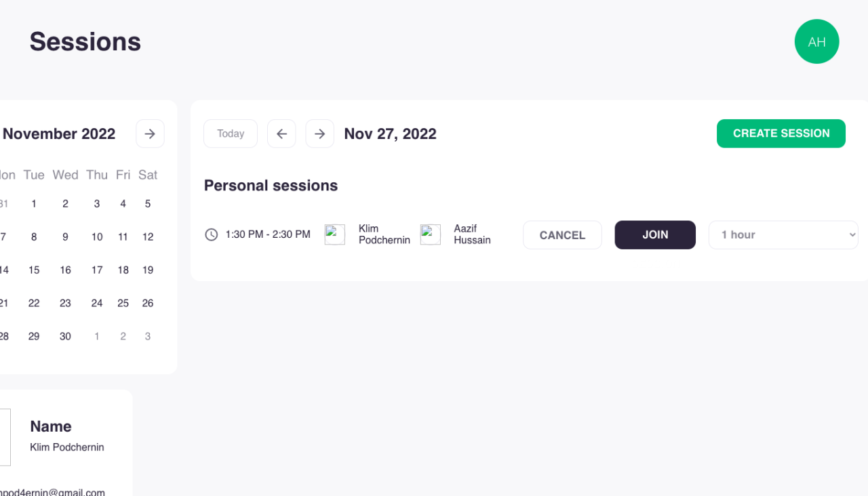Select November 15 in the calendar
The width and height of the screenshot is (868, 496).
pyautogui.click(x=34, y=270)
